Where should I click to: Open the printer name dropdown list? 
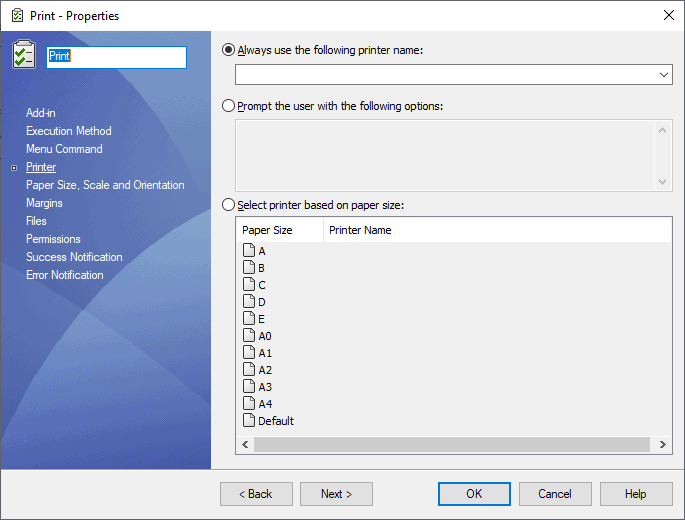tap(664, 75)
